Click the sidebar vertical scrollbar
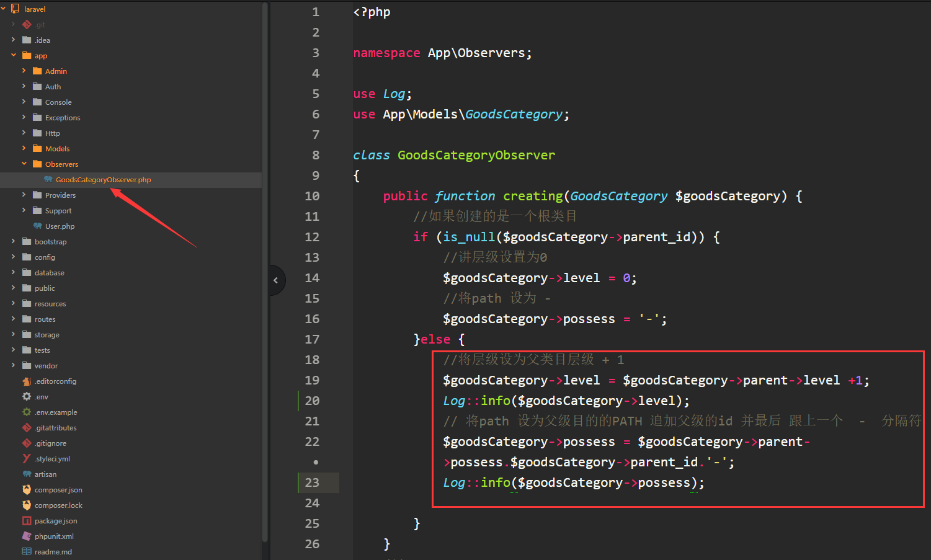This screenshot has width=931, height=560. [265, 273]
